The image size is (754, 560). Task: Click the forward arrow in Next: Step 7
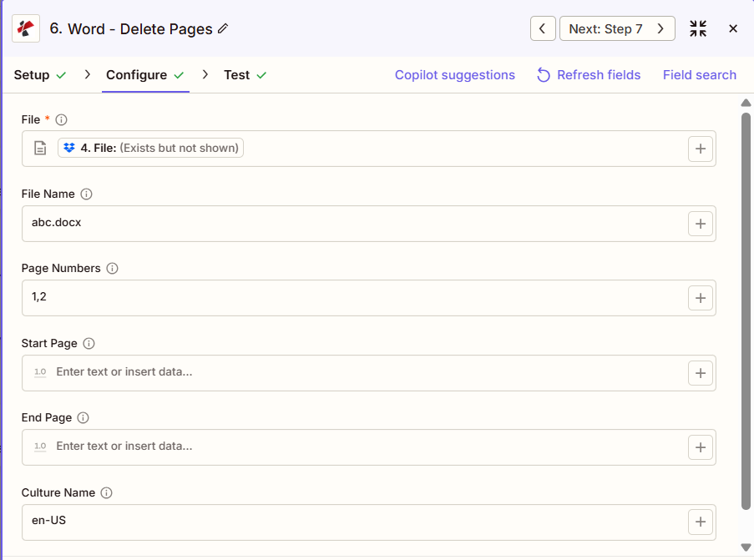(660, 29)
